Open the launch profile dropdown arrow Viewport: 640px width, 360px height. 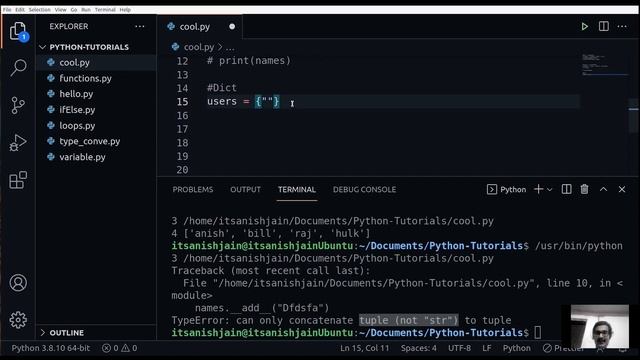coord(549,190)
